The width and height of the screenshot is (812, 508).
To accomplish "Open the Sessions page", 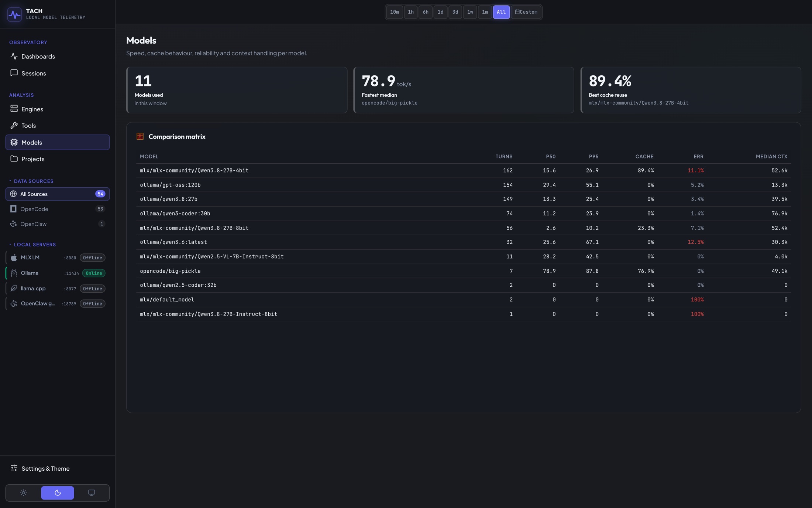I will point(58,73).
